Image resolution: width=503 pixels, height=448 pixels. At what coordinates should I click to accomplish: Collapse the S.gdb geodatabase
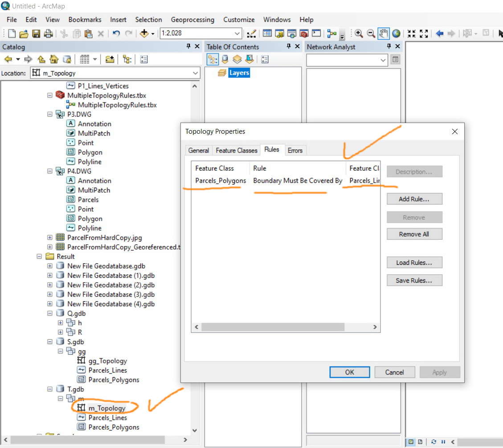click(50, 342)
